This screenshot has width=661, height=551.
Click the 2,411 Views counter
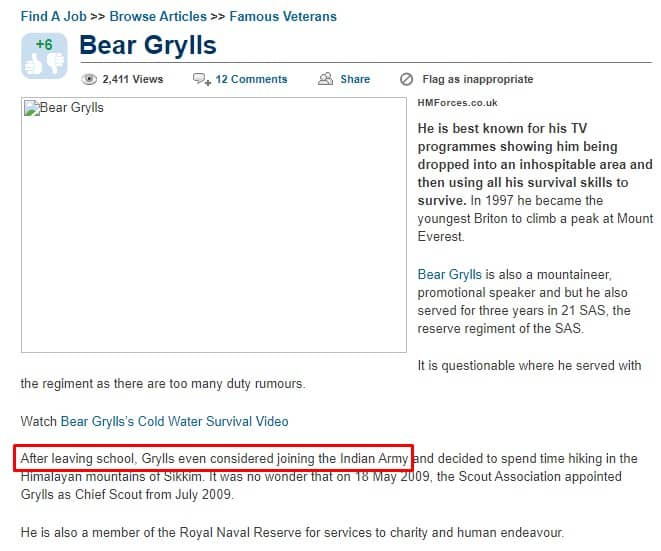(x=133, y=79)
